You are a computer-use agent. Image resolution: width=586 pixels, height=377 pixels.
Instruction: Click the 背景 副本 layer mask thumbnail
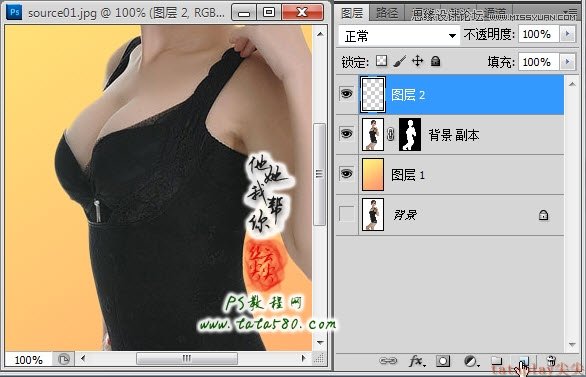410,135
